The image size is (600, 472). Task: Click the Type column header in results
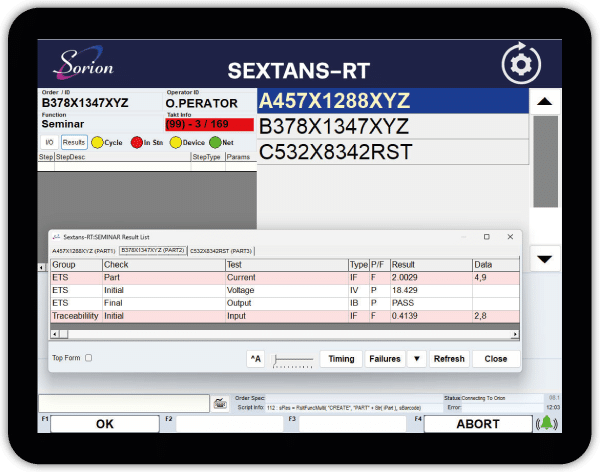coord(359,265)
